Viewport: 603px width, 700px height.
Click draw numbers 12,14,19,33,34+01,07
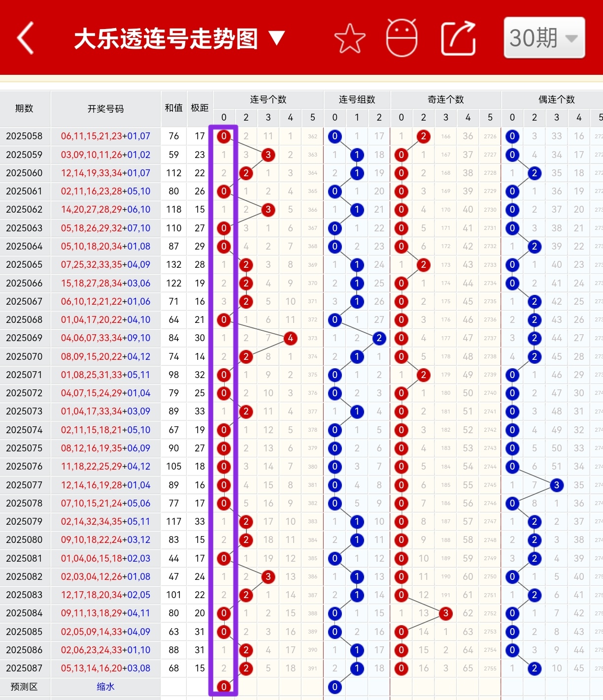click(x=105, y=173)
